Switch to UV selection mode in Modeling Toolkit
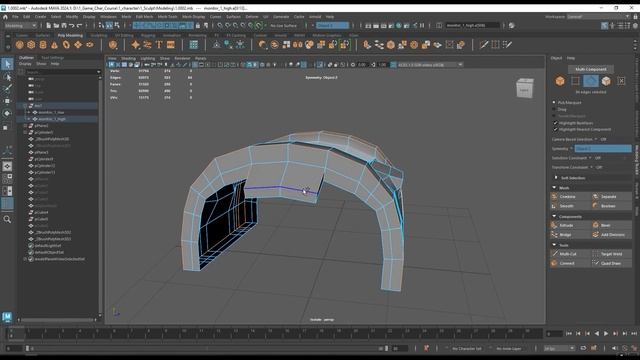640x360 pixels. coord(621,81)
